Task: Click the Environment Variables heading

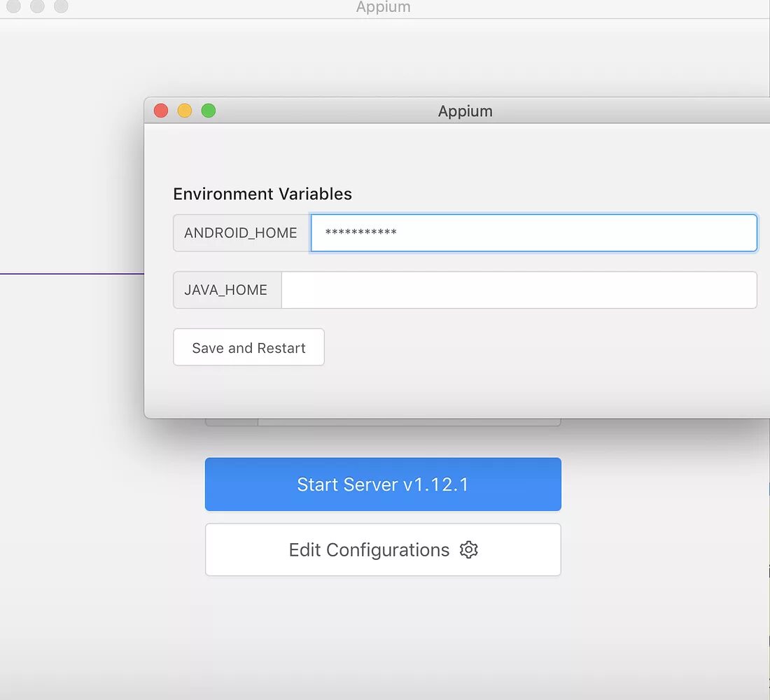Action: click(x=262, y=194)
